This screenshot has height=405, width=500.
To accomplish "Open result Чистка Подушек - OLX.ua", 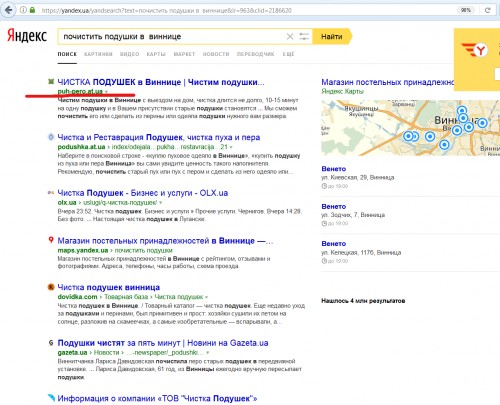I will click(143, 193).
